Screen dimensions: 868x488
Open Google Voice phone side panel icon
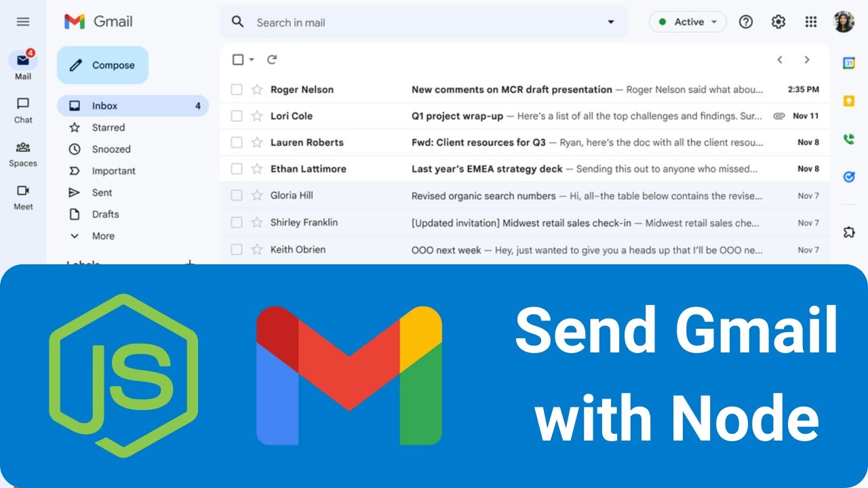849,139
